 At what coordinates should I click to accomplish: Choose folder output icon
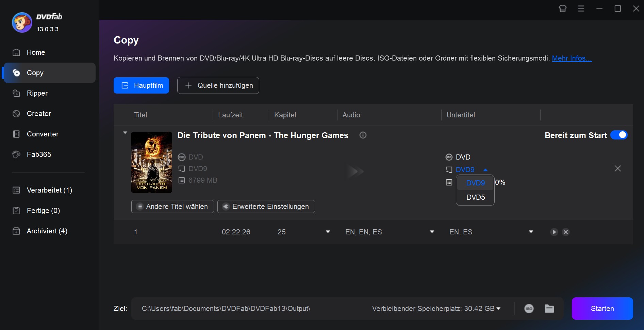coord(549,309)
